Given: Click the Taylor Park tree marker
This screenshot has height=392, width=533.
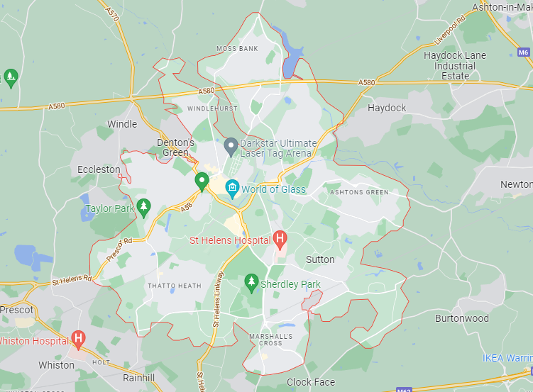Looking at the screenshot, I should [x=143, y=208].
